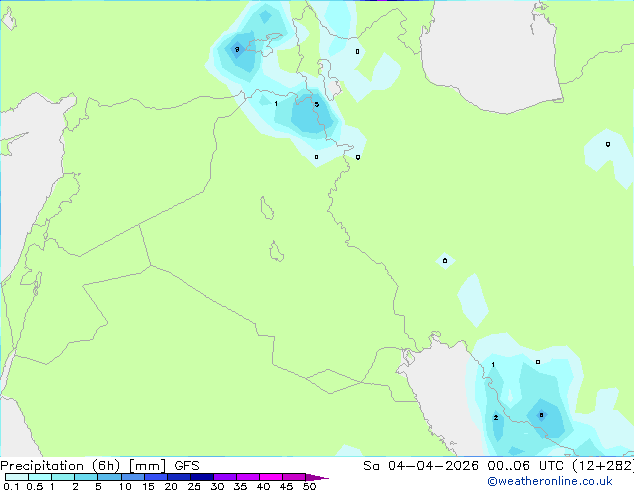Click the '0.5' legend scale label

(34, 486)
